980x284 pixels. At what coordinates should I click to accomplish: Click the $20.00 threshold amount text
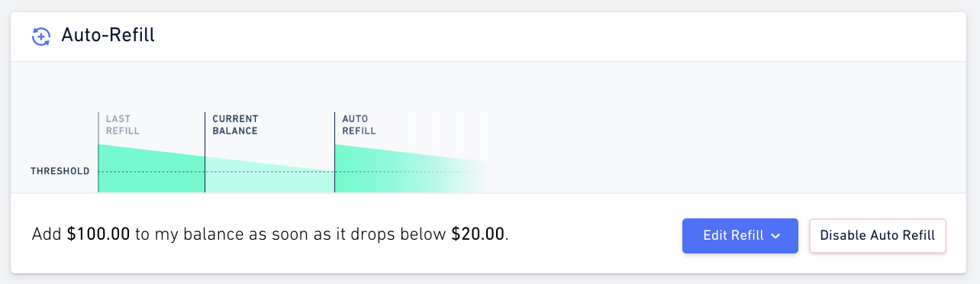click(x=478, y=234)
